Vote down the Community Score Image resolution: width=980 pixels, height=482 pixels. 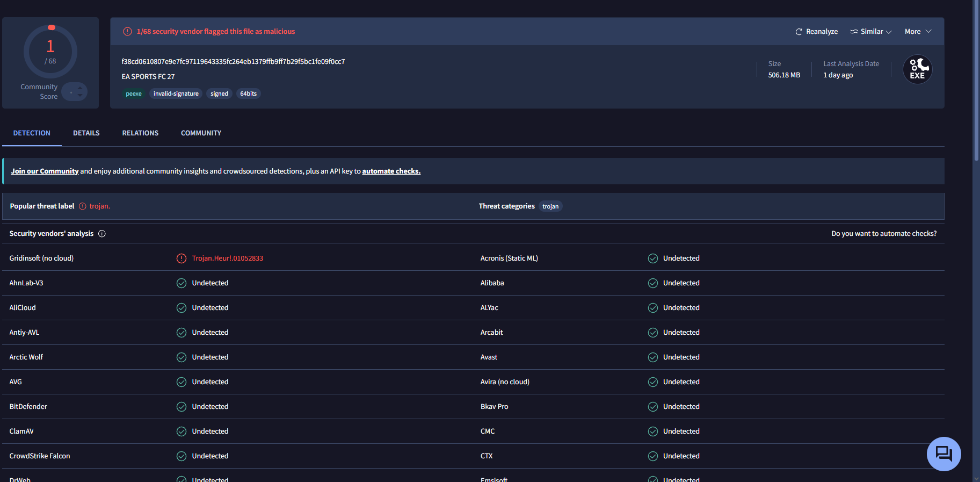80,96
